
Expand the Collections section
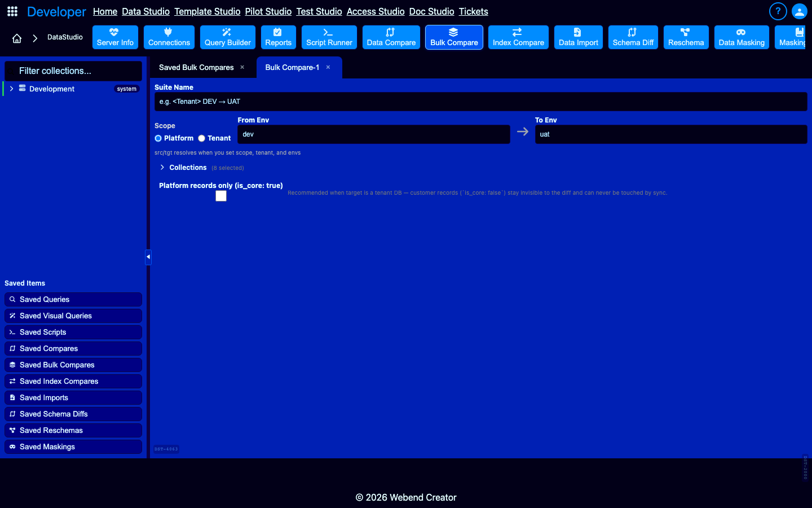pyautogui.click(x=162, y=167)
